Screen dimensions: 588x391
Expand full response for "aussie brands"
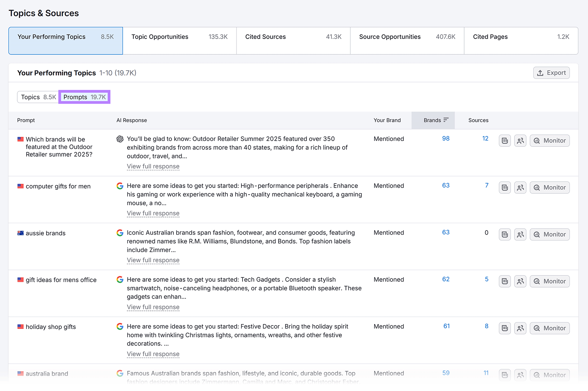click(x=153, y=260)
